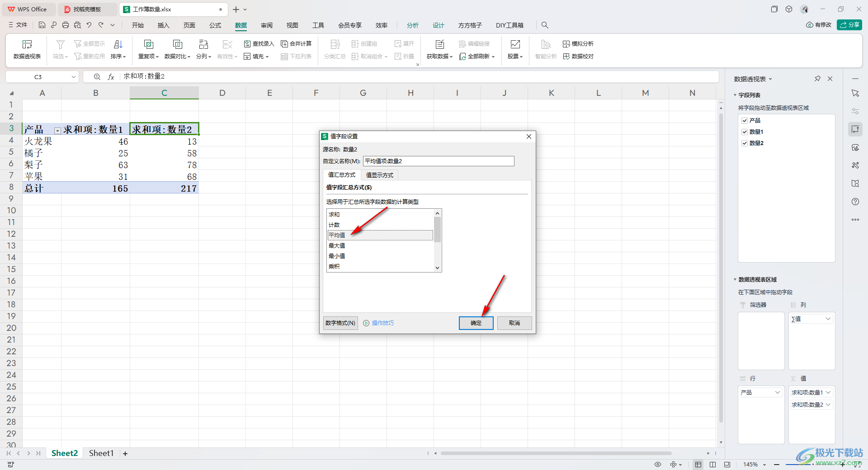
Task: Click the eye protection status bar icon
Action: (x=658, y=465)
